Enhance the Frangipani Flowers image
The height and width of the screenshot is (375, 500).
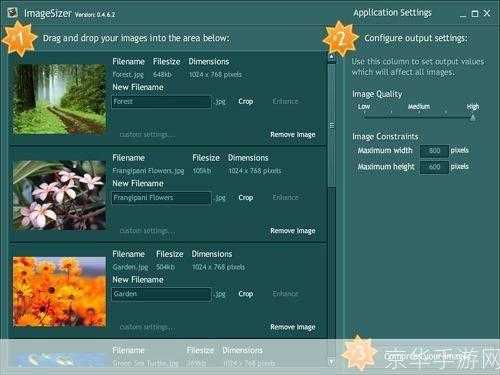click(285, 198)
